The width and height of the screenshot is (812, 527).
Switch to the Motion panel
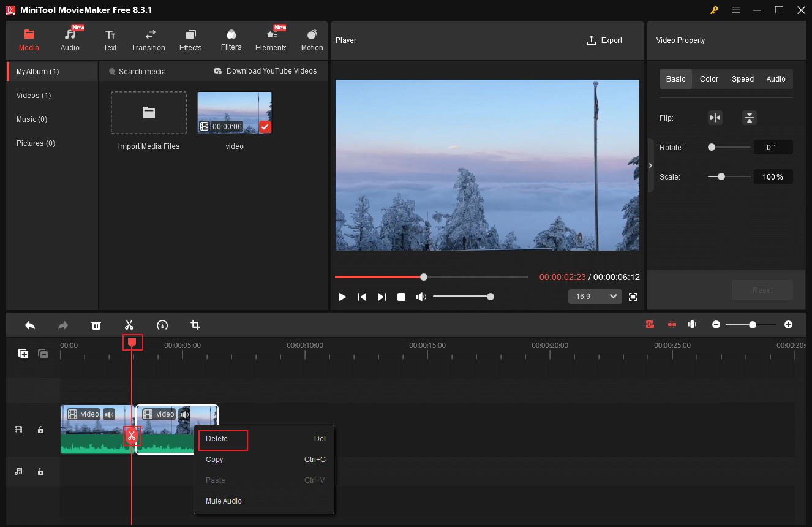(x=312, y=39)
